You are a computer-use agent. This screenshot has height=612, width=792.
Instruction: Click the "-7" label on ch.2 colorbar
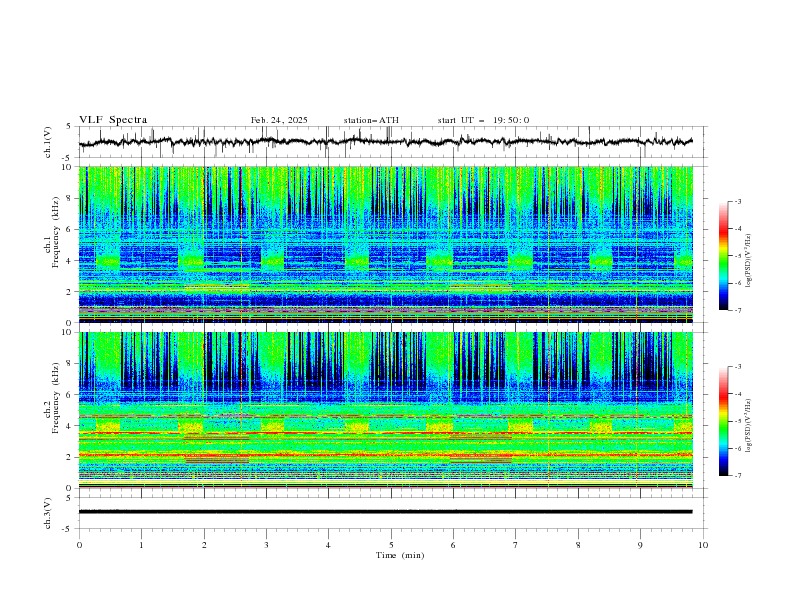(x=737, y=475)
